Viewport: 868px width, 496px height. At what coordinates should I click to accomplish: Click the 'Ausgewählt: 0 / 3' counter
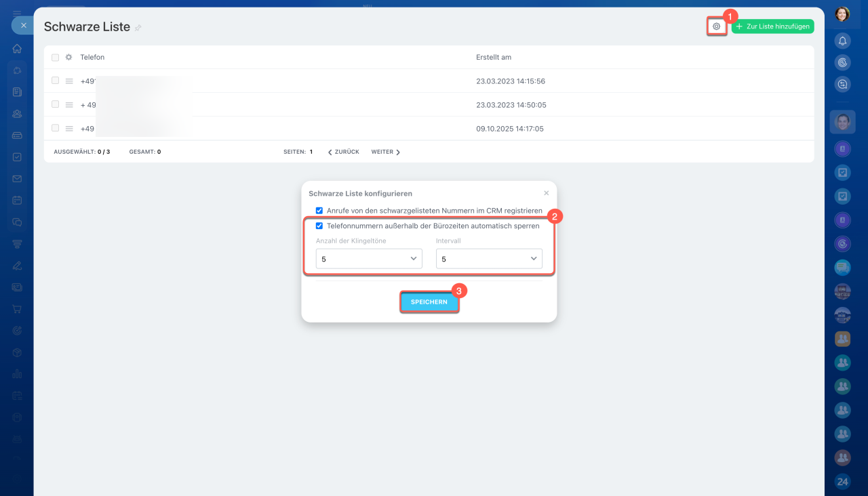82,152
